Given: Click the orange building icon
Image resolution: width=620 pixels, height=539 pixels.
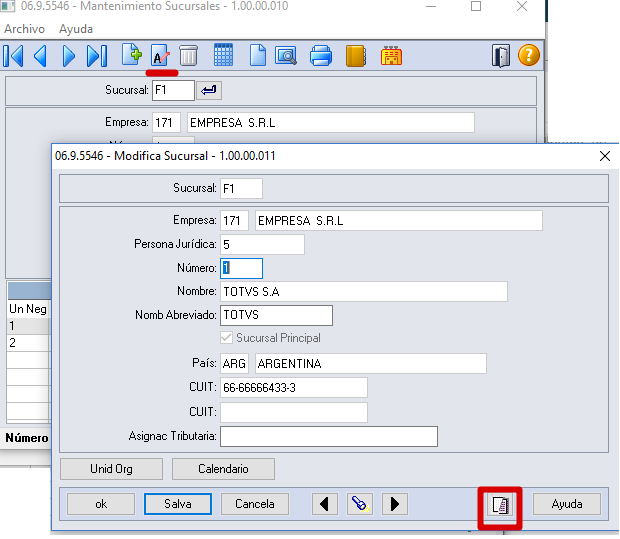Looking at the screenshot, I should point(391,56).
